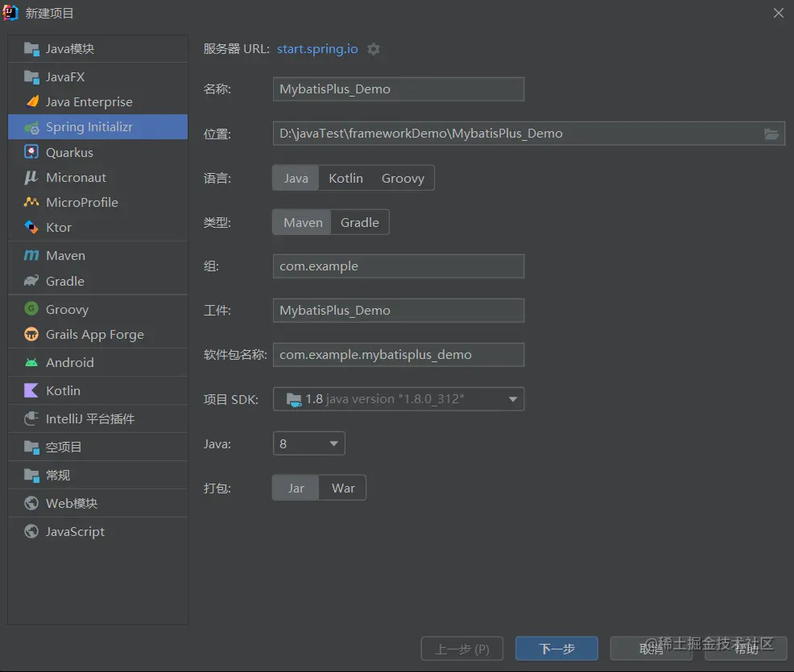Viewport: 794px width, 672px height.
Task: Click the Quarkus logo icon
Action: tap(31, 152)
